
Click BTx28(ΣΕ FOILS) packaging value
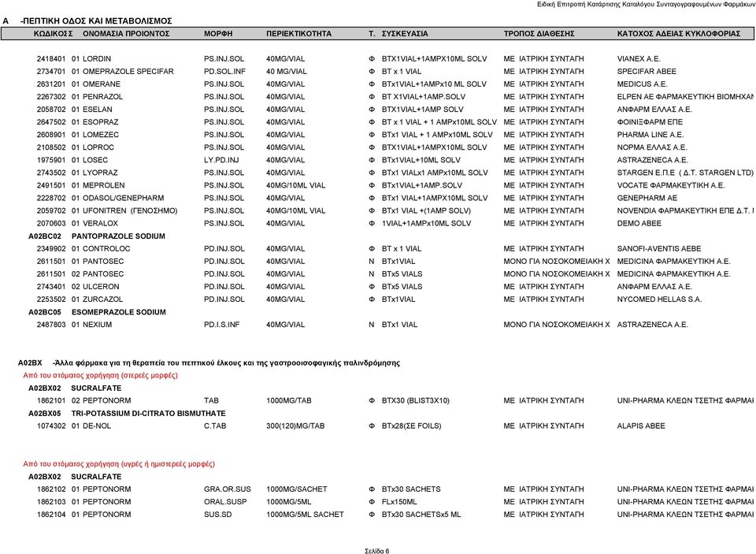(411, 426)
